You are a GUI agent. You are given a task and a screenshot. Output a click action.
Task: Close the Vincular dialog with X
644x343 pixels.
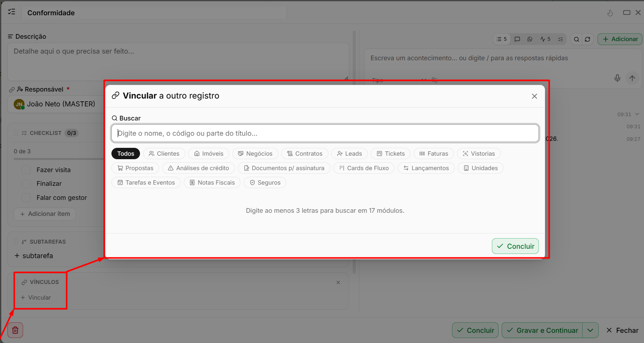[x=535, y=96]
